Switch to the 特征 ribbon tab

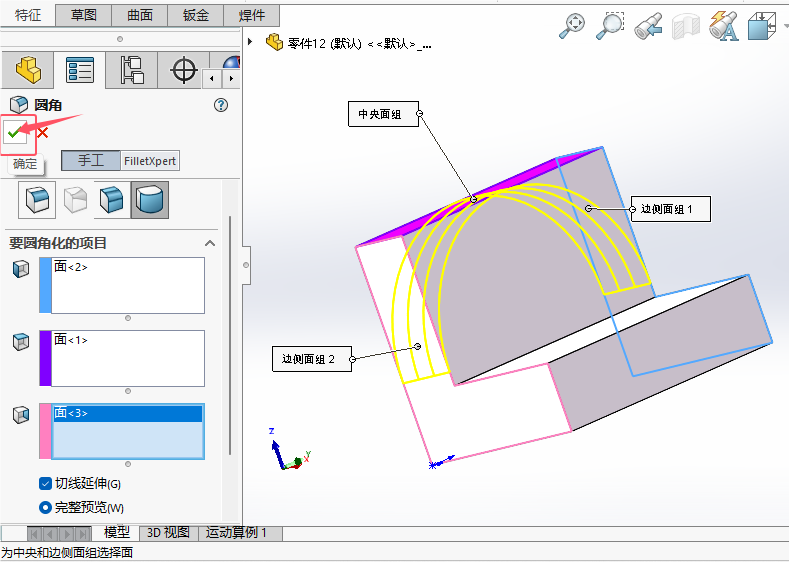(28, 15)
